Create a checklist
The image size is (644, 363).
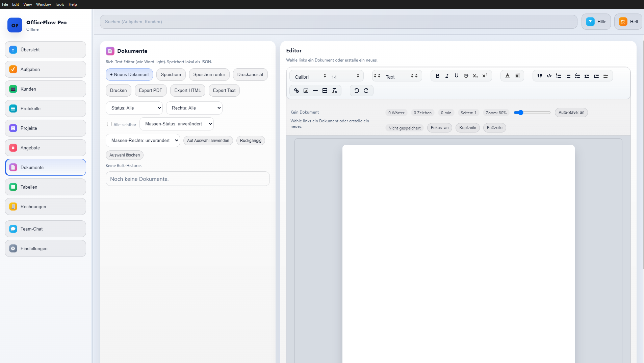577,76
